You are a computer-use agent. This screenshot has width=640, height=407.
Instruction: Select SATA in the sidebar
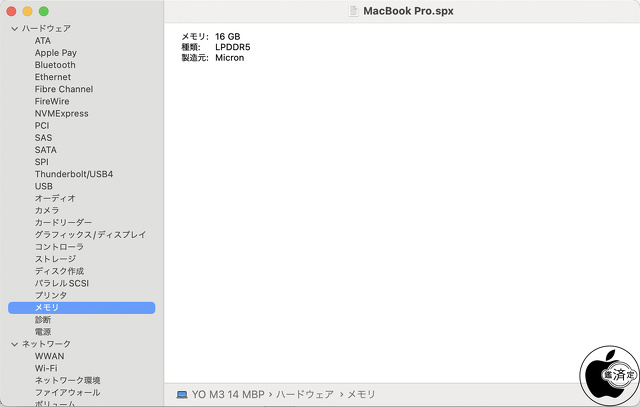45,150
